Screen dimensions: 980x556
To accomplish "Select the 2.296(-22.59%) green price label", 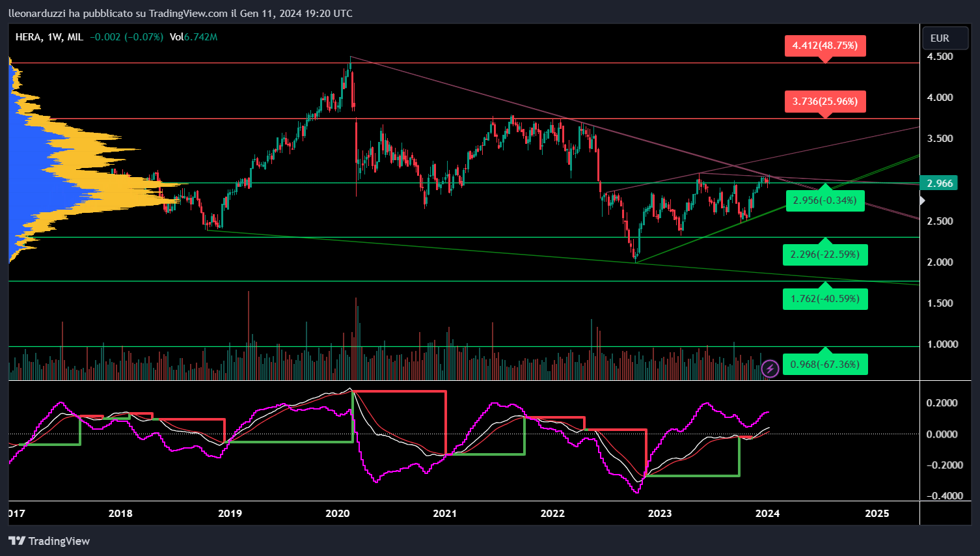I will (825, 255).
